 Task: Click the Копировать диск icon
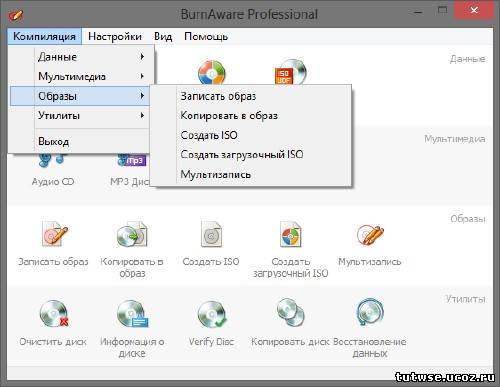point(291,313)
